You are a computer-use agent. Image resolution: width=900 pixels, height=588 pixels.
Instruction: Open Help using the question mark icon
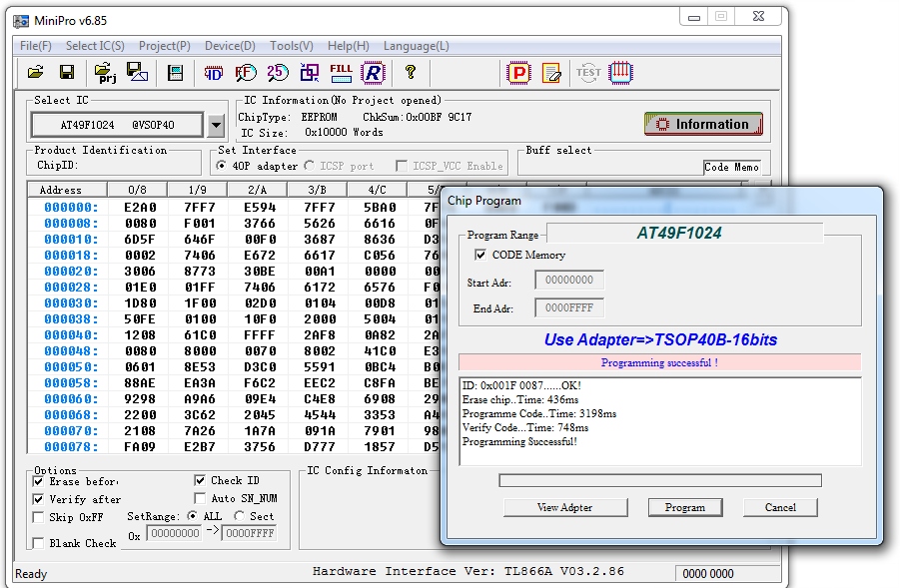pos(411,72)
